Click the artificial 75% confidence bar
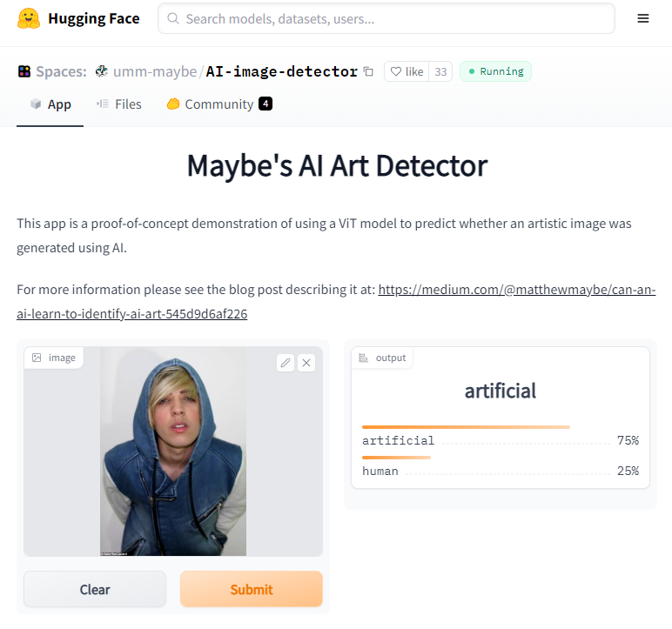The width and height of the screenshot is (672, 629). 466,427
